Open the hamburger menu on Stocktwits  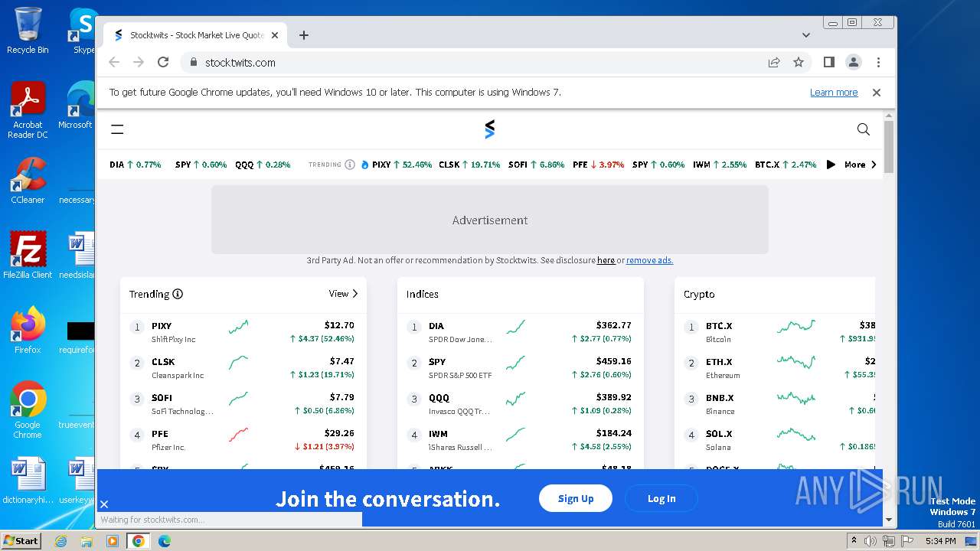117,129
